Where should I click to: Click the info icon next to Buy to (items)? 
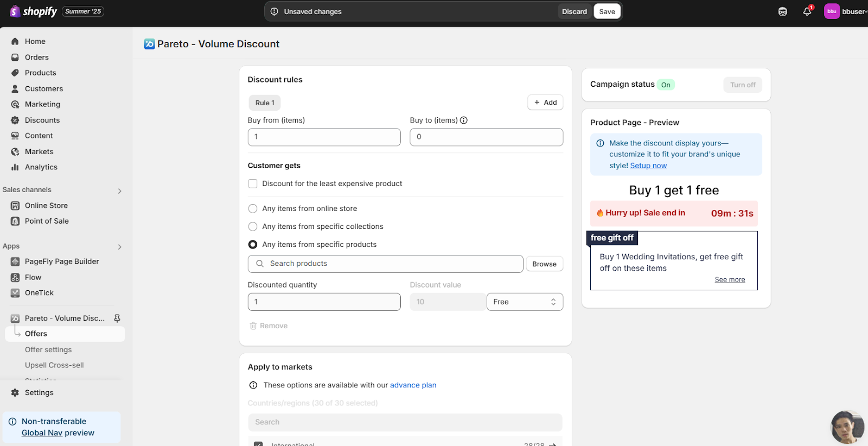464,120
